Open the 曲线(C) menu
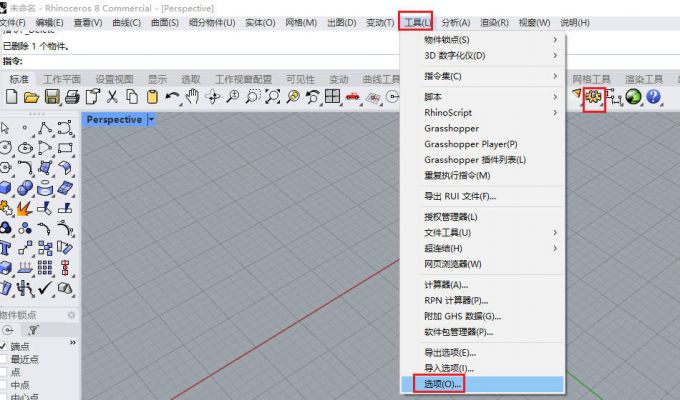Screen dimensions: 680x400 126,23
